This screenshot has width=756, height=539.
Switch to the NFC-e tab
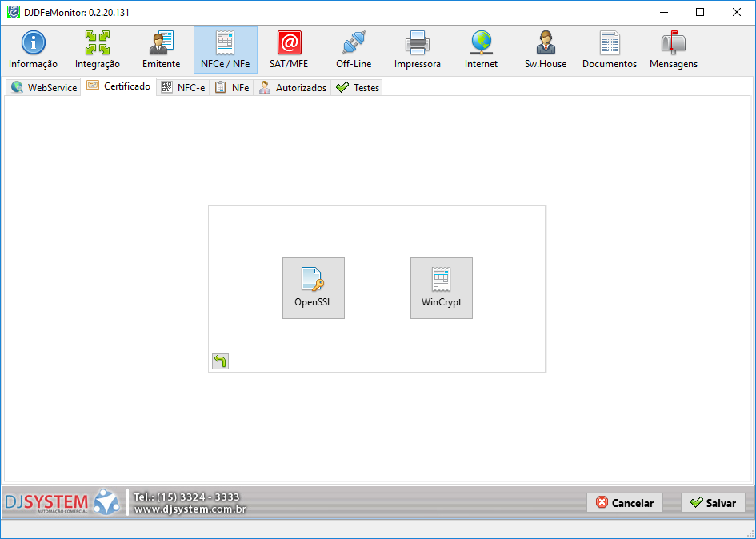(x=182, y=87)
